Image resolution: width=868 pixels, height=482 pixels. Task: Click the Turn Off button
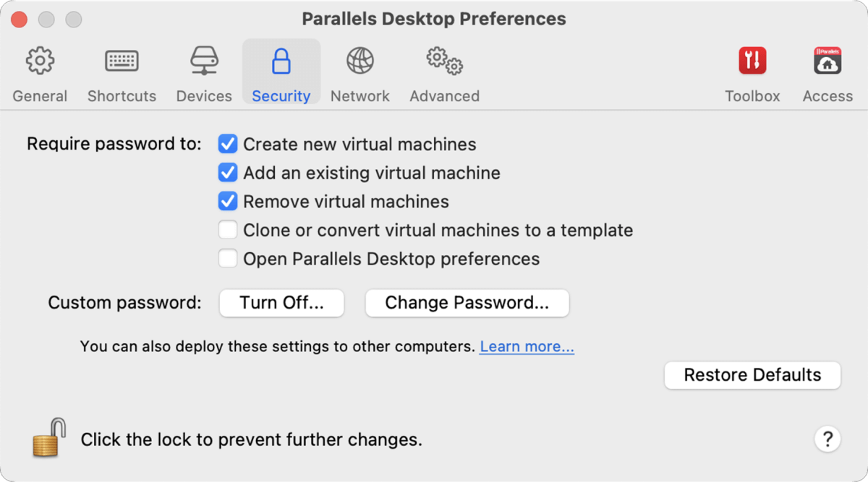pyautogui.click(x=281, y=303)
